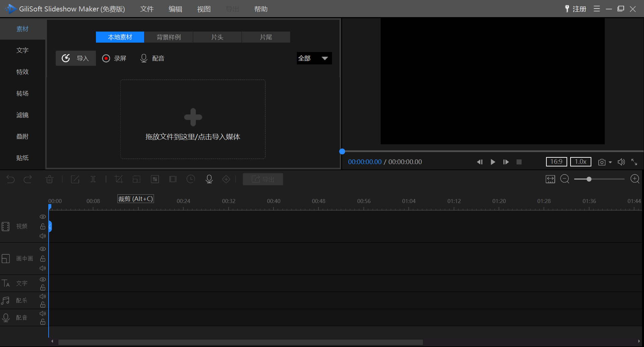Toggle visibility eye of 视频 track
The height and width of the screenshot is (347, 644).
tap(43, 217)
